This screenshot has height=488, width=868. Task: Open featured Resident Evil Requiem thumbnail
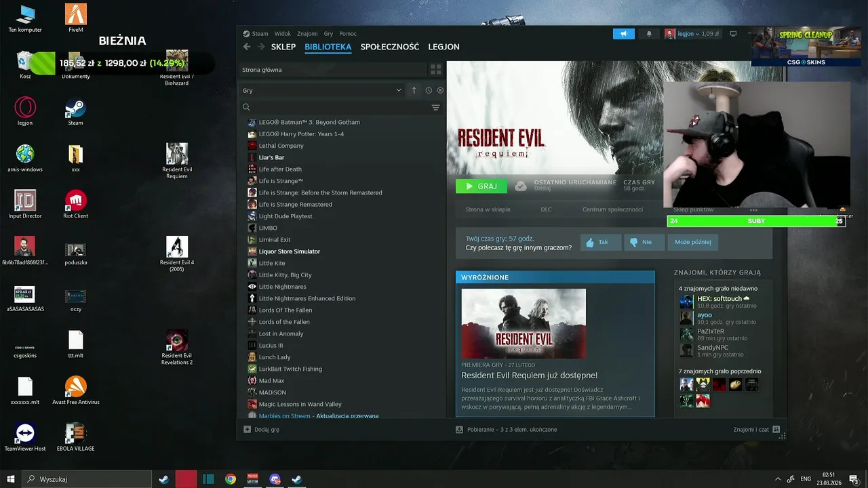[524, 323]
